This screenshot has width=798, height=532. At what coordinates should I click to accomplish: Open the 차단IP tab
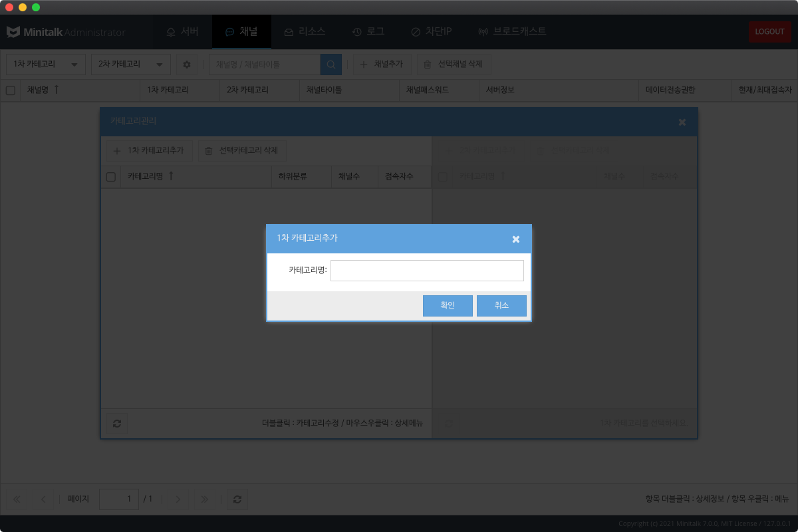[431, 31]
